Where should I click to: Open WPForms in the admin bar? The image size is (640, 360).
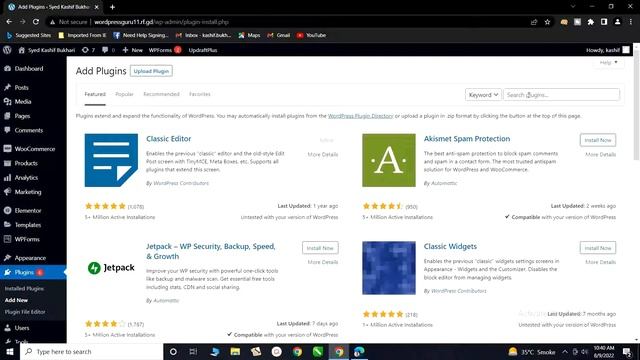coord(165,50)
